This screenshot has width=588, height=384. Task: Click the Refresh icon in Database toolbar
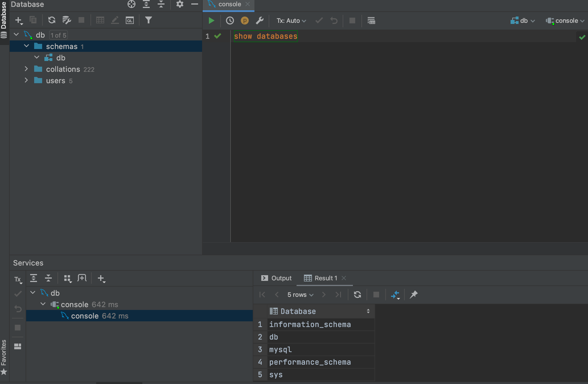point(52,20)
